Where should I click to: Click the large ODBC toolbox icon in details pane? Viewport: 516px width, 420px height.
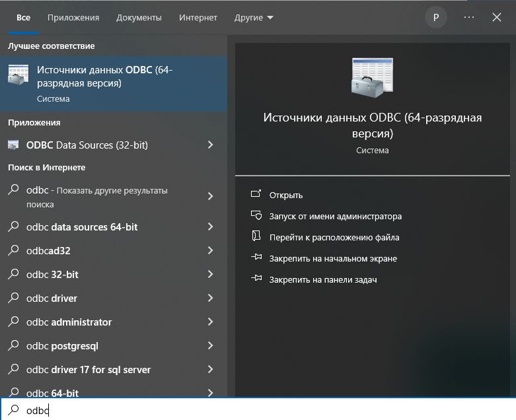tap(372, 77)
